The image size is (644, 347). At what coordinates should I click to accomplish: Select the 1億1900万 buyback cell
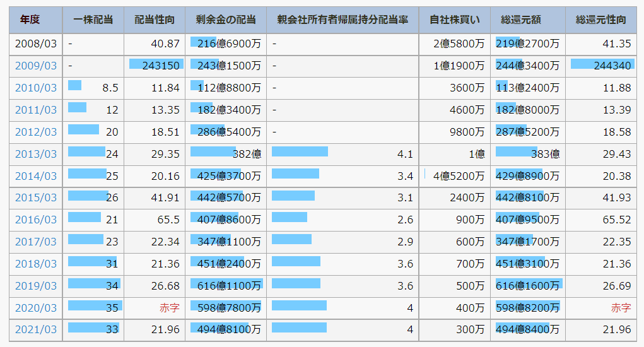455,66
